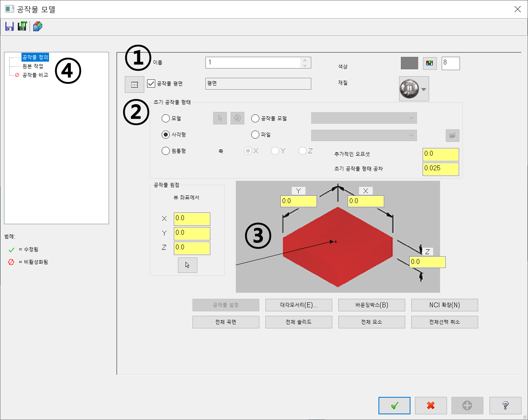Click the model deselect icon beside the arrow
Screen dimensions: 528x420
tap(237, 118)
